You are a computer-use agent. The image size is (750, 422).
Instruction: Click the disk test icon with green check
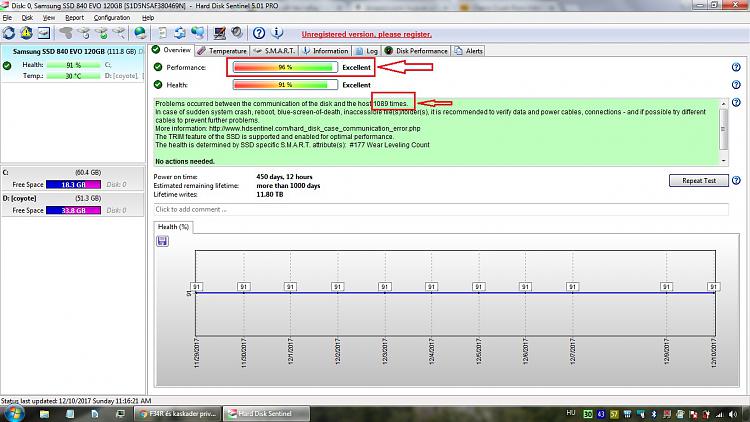pyautogui.click(x=101, y=33)
